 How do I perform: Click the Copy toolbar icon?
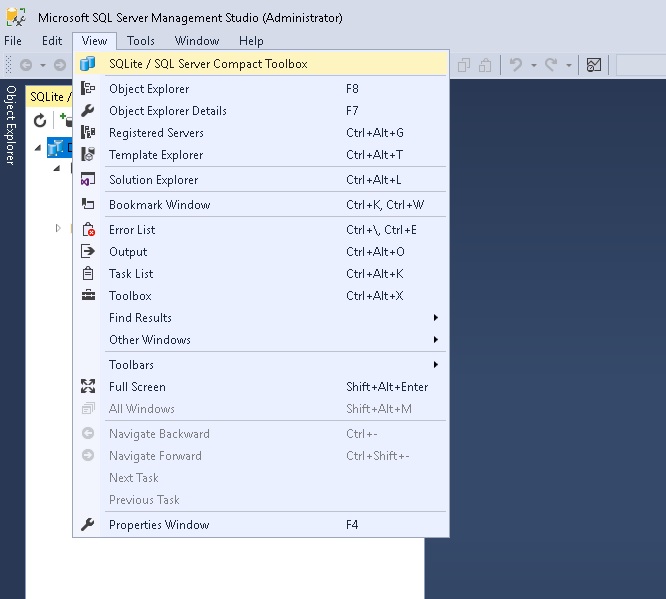(464, 65)
